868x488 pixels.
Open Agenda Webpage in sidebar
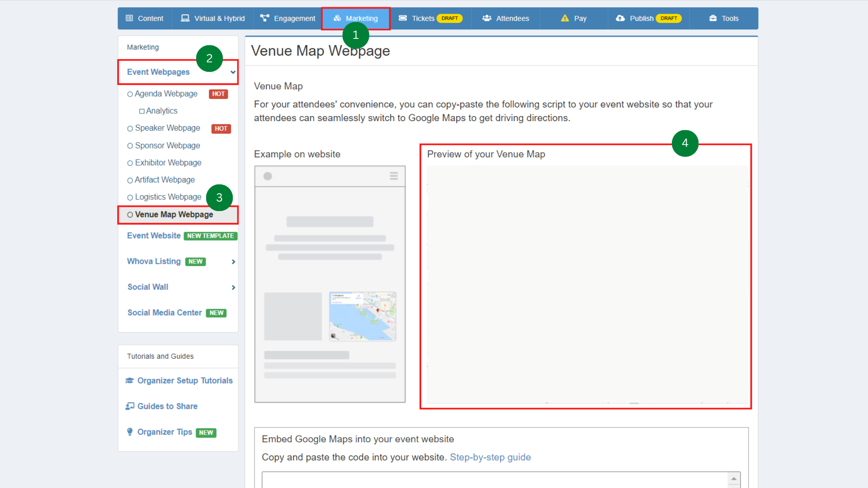click(166, 94)
